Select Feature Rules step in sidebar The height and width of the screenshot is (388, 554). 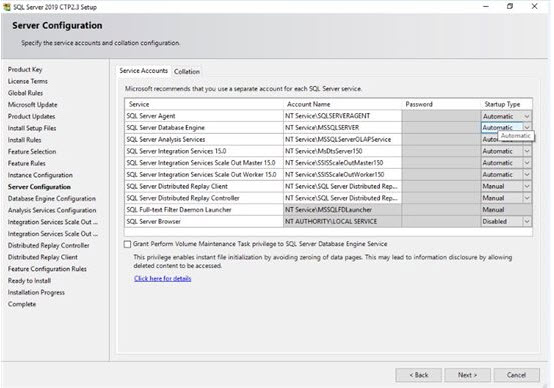point(26,163)
